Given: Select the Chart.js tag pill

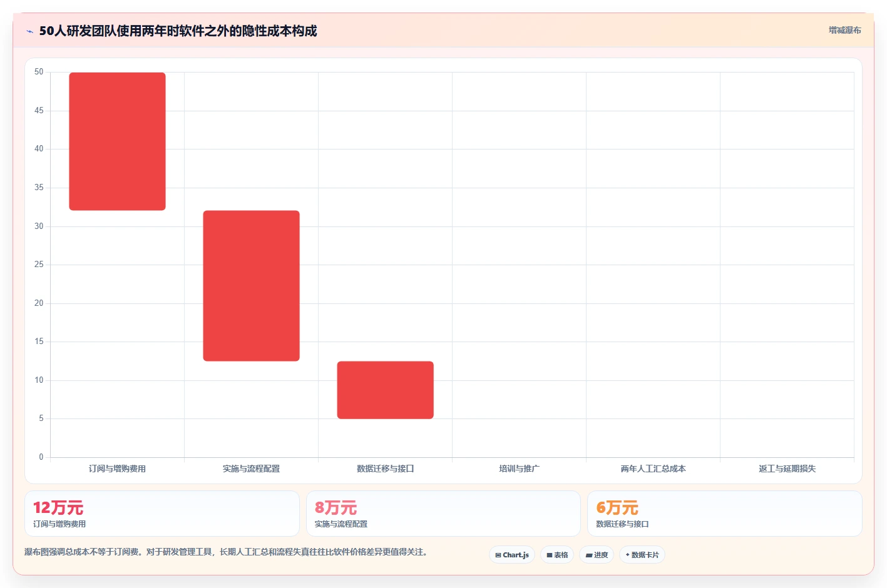Looking at the screenshot, I should click(x=512, y=555).
